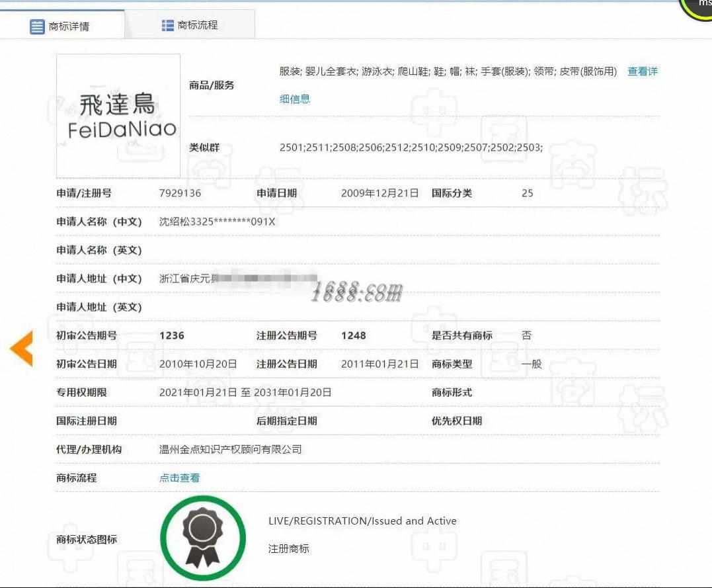This screenshot has height=588, width=712.
Task: Select registration number 7929136
Action: pos(180,193)
